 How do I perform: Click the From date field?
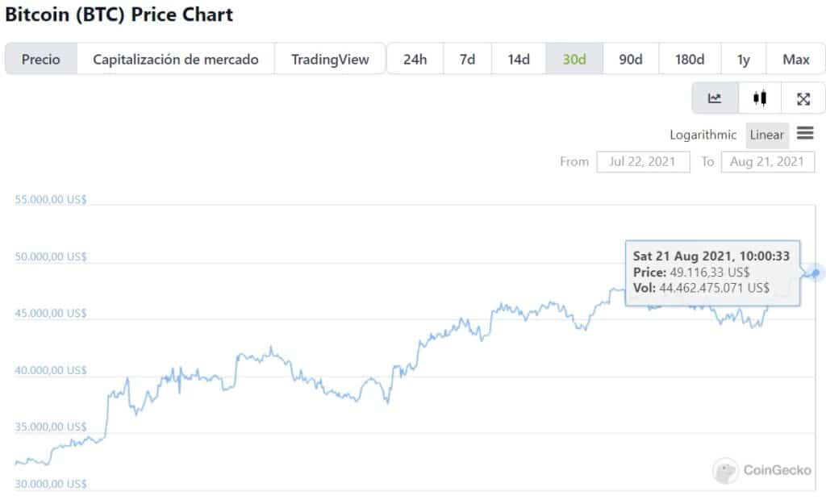point(643,161)
